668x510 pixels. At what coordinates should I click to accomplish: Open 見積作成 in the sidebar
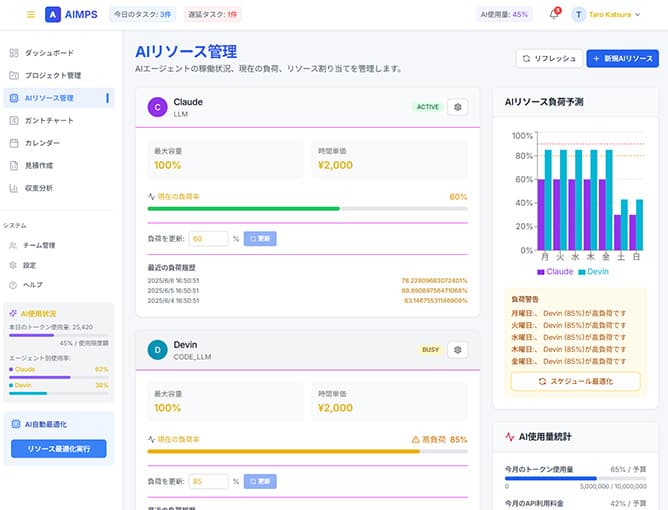point(59,165)
